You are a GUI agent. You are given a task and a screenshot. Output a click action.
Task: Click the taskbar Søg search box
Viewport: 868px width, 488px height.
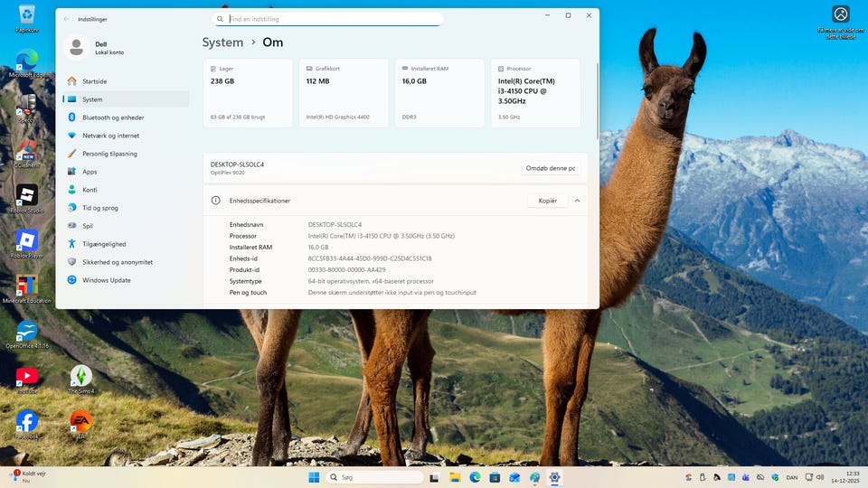pyautogui.click(x=375, y=477)
